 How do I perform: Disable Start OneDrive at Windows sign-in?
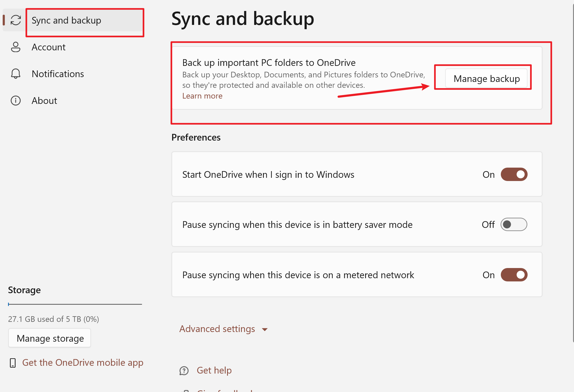(514, 175)
